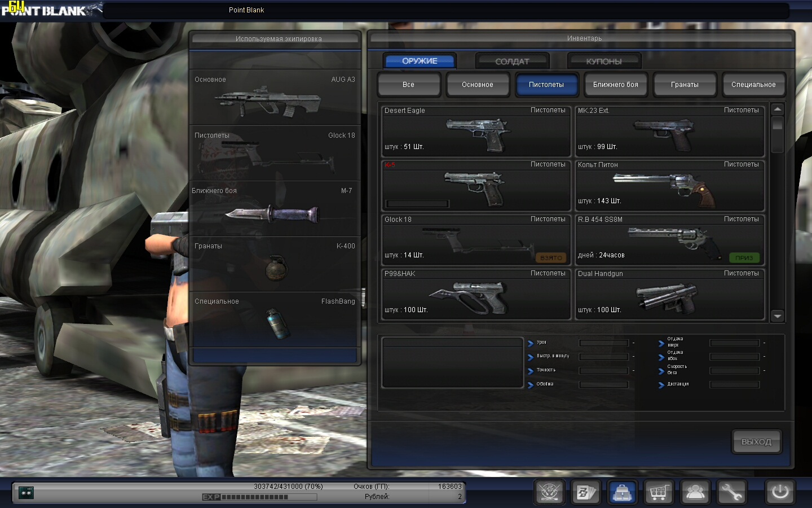Click the FlashBang special slot
The image size is (812, 508).
pos(275,319)
